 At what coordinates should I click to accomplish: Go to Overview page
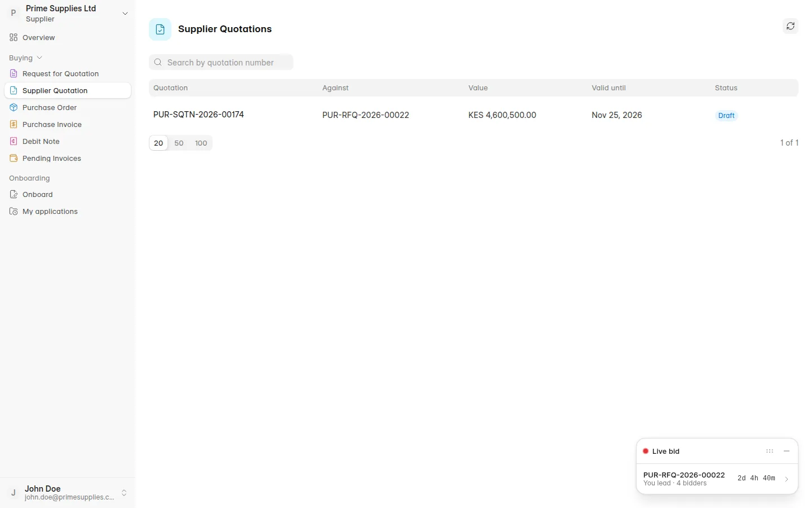(68, 38)
